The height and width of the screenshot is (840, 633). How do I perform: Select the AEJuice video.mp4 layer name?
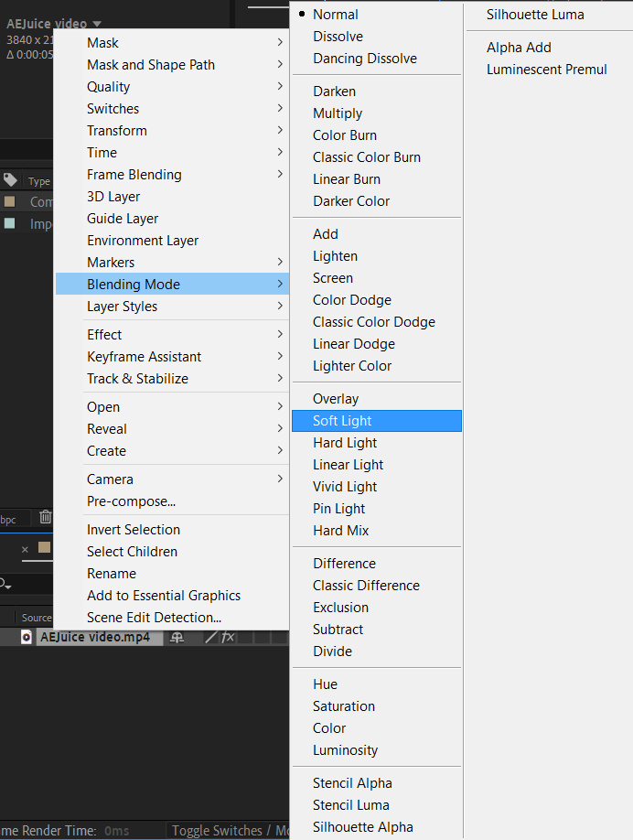pyautogui.click(x=94, y=637)
